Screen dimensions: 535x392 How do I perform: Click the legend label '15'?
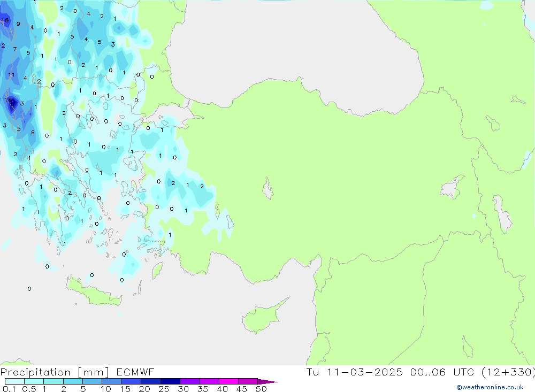pyautogui.click(x=125, y=389)
